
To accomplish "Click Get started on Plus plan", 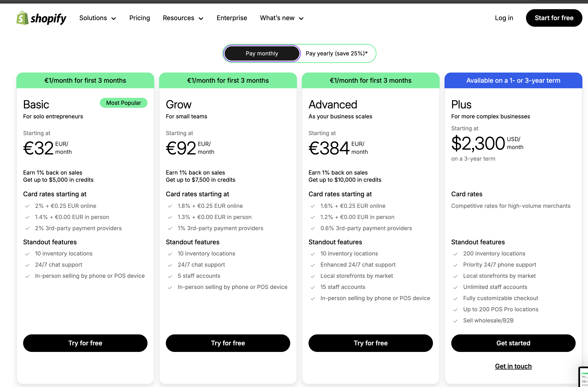I will point(513,343).
